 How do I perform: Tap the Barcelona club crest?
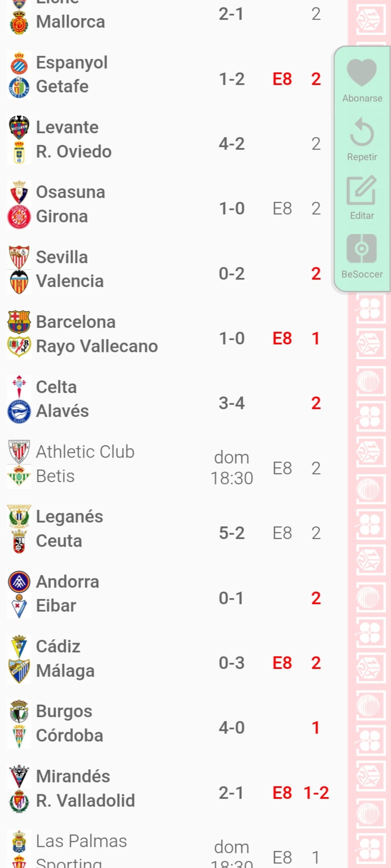pyautogui.click(x=19, y=322)
